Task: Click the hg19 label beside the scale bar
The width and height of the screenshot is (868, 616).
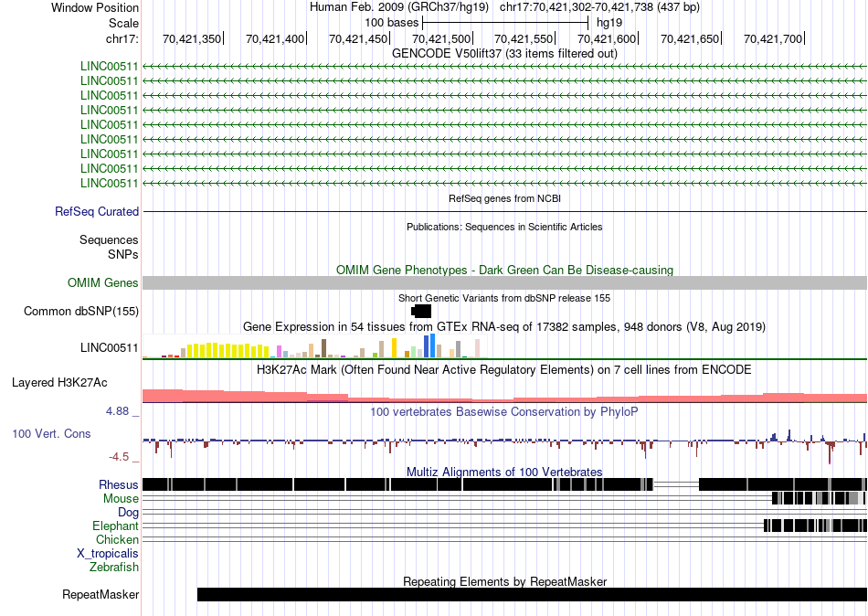Action: click(x=609, y=23)
